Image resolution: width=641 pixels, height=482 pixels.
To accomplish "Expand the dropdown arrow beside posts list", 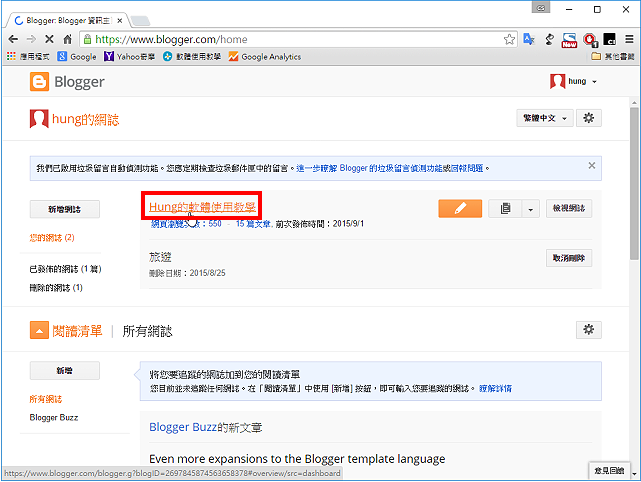I will [x=531, y=209].
